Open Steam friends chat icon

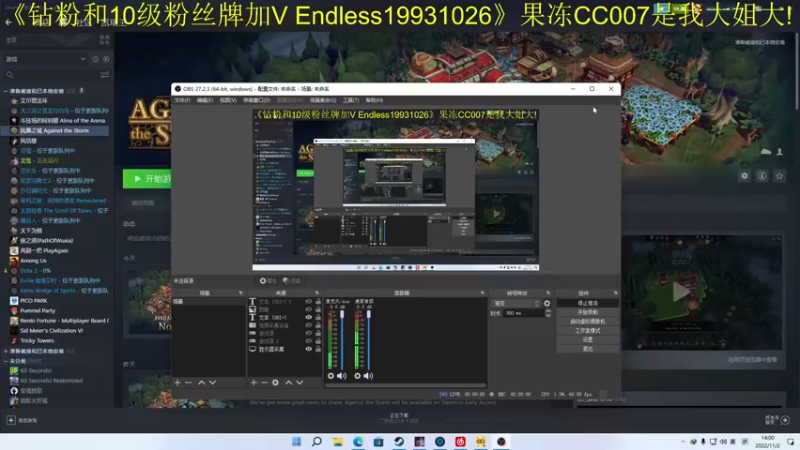click(x=785, y=420)
